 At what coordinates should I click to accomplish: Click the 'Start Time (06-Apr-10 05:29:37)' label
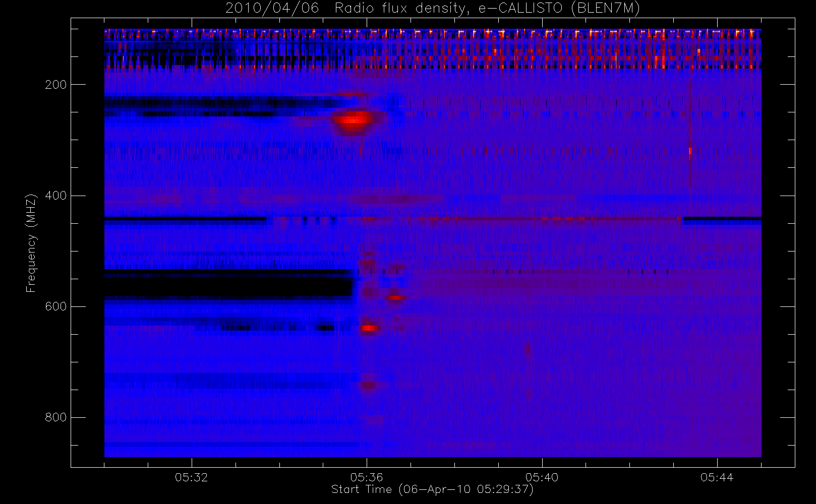[432, 489]
